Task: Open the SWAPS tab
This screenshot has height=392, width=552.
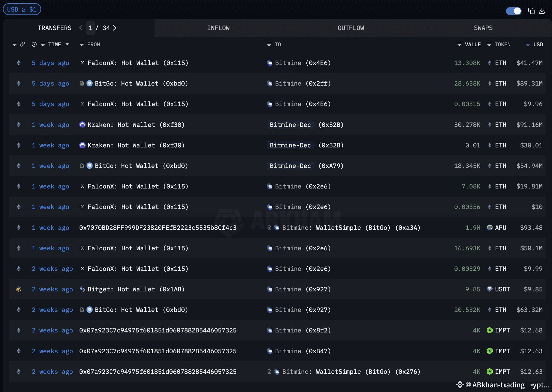Action: (x=483, y=28)
